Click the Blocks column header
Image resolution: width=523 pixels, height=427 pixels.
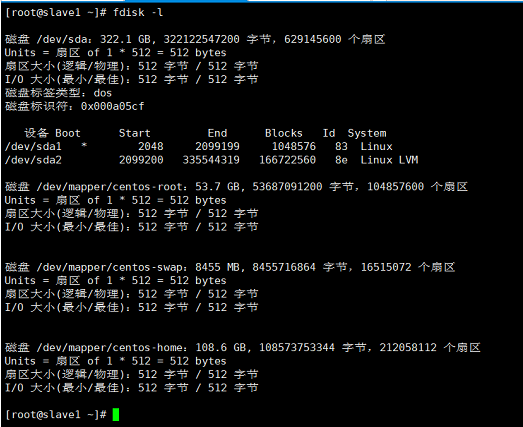tap(284, 133)
